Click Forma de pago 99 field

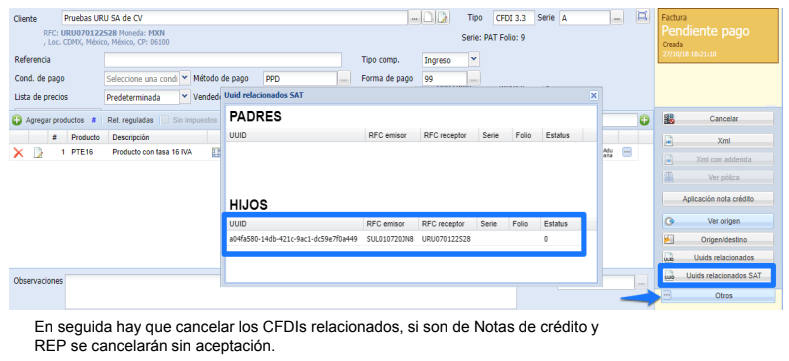click(445, 79)
